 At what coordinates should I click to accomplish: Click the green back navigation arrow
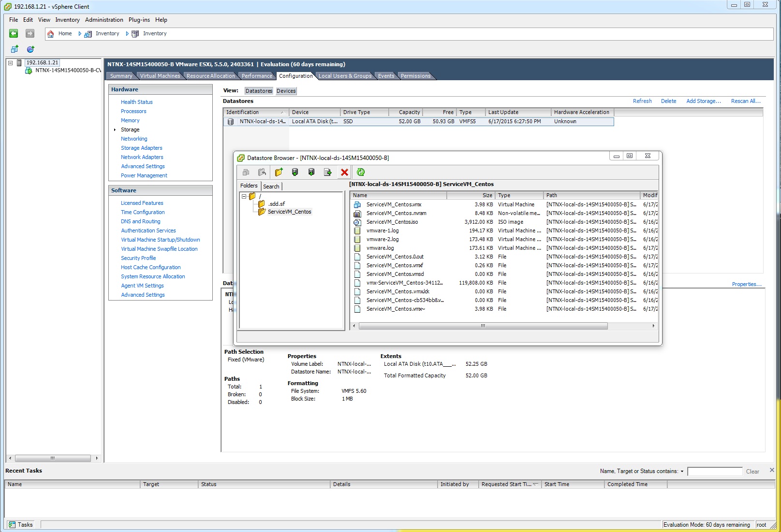click(x=14, y=33)
